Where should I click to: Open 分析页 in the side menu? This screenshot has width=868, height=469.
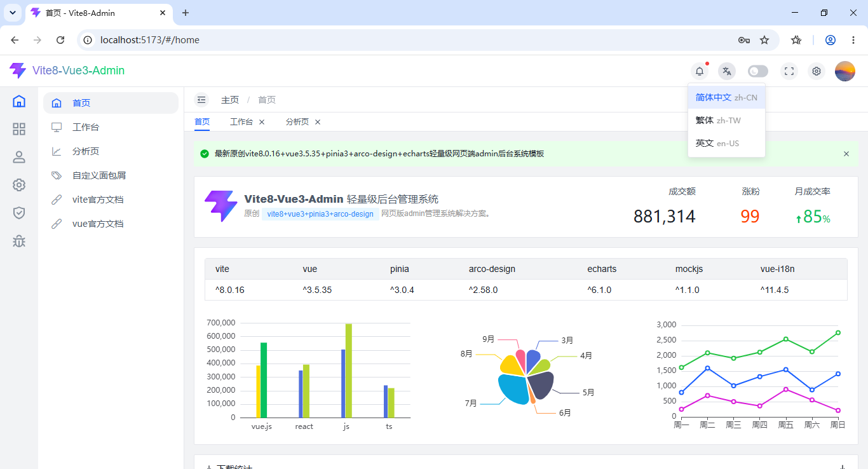(111, 151)
